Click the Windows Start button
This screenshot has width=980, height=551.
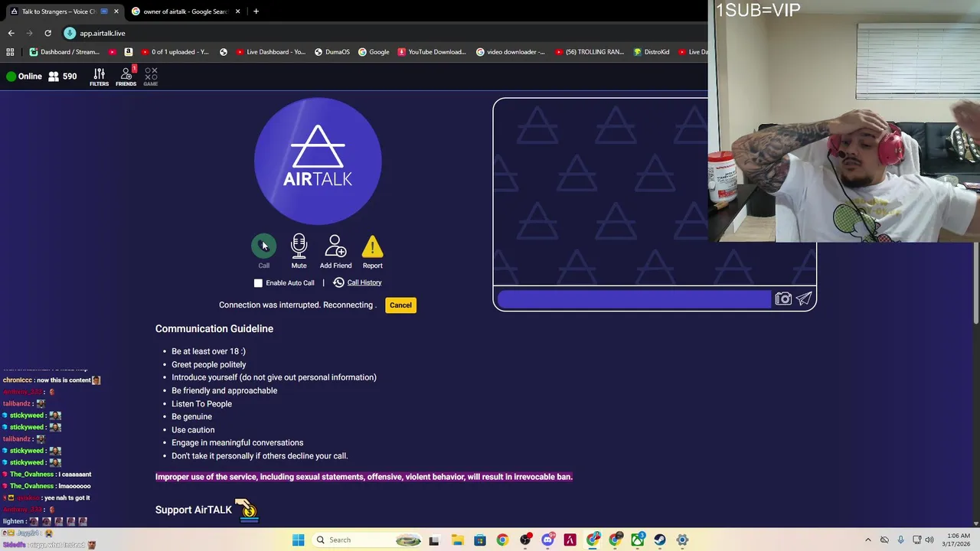[298, 540]
